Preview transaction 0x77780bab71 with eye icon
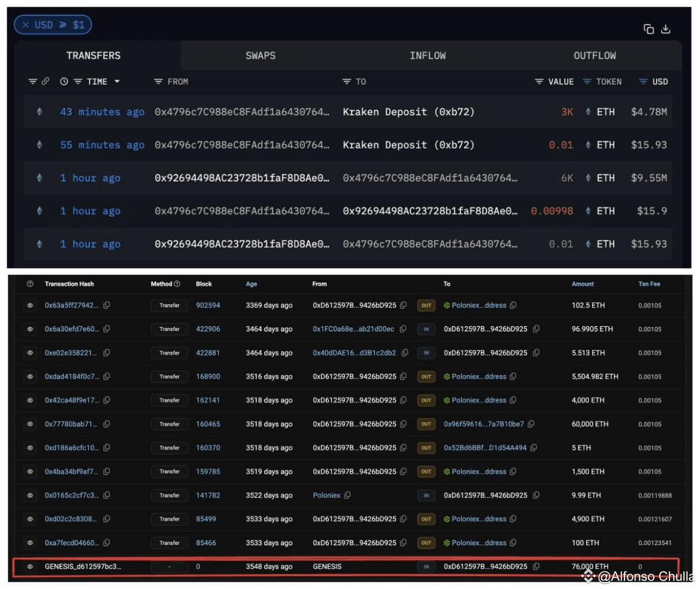The image size is (700, 589). pyautogui.click(x=30, y=424)
